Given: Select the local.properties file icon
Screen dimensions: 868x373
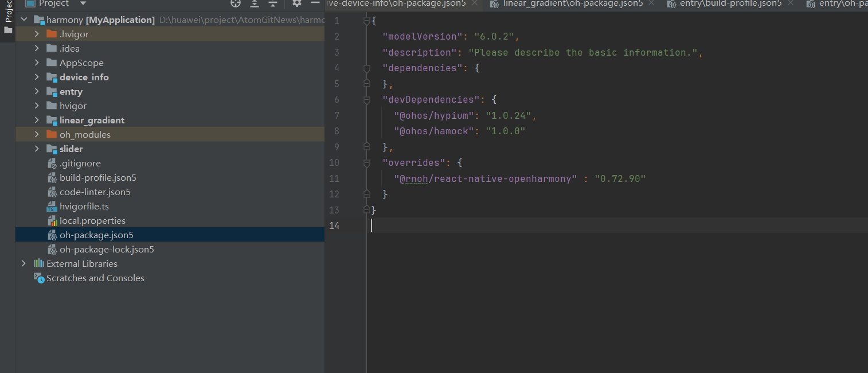Looking at the screenshot, I should click(x=52, y=221).
